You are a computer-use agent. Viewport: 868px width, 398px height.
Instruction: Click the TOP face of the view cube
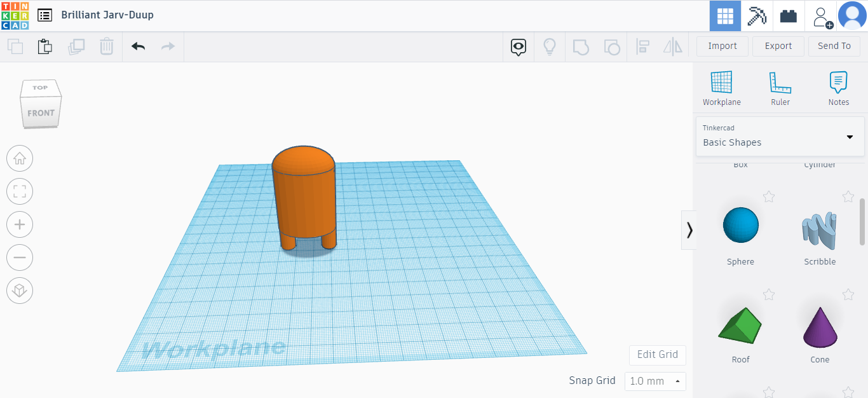[40, 88]
